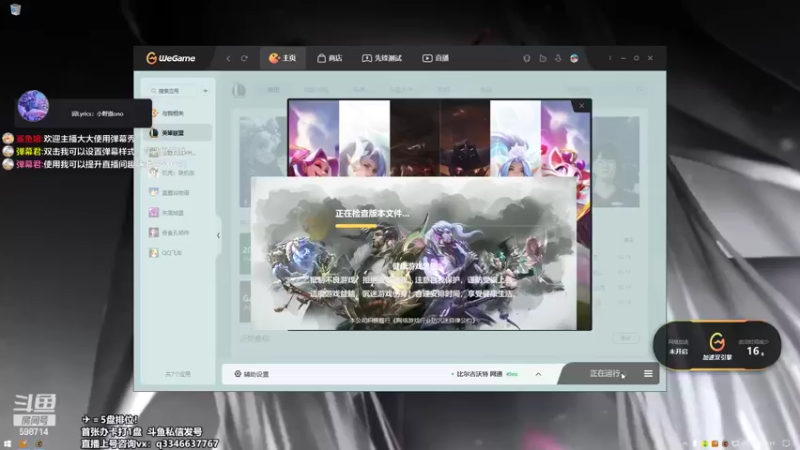The width and height of the screenshot is (800, 450).
Task: Click the streamer avatar in the overlay
Action: [33, 106]
